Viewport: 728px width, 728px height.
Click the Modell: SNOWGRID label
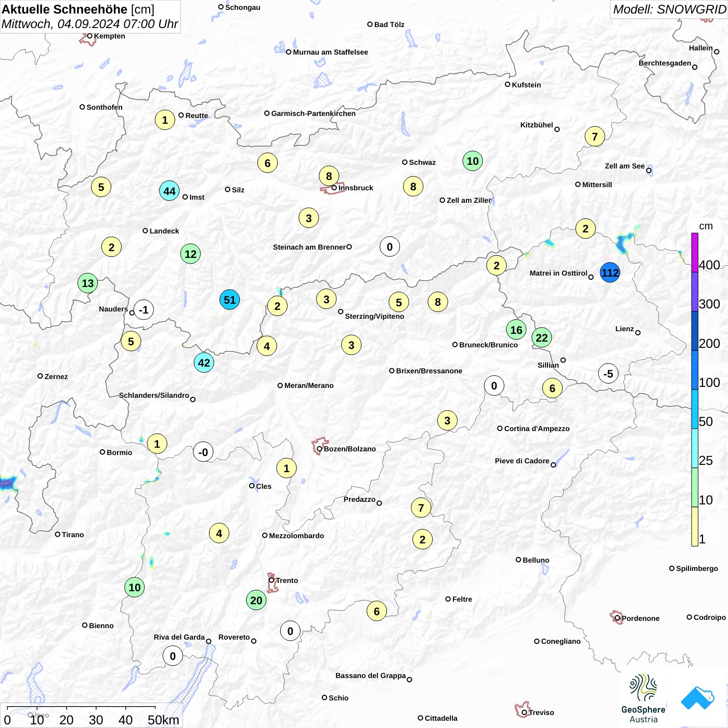click(x=669, y=9)
